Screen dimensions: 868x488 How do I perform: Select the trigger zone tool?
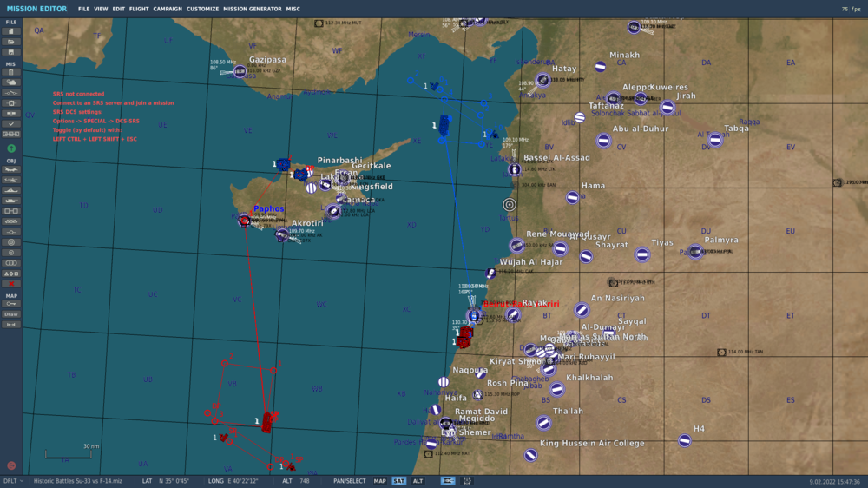[x=11, y=242]
